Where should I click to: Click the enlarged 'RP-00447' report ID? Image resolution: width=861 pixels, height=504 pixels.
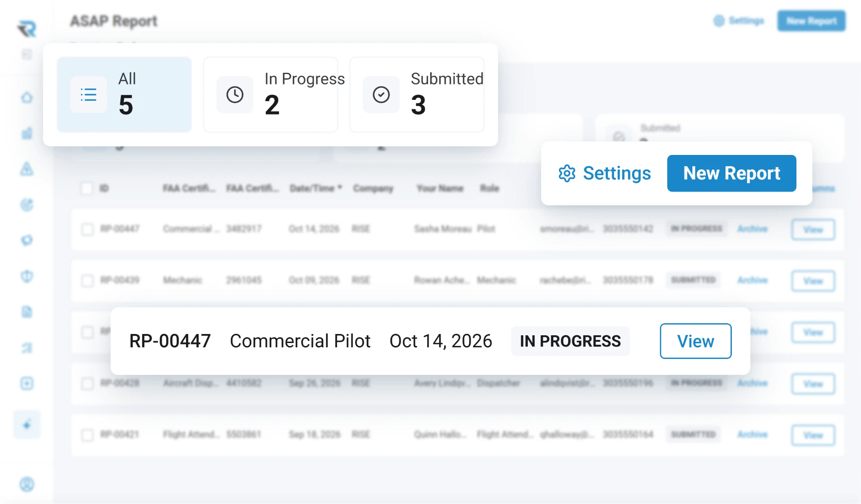coord(170,341)
